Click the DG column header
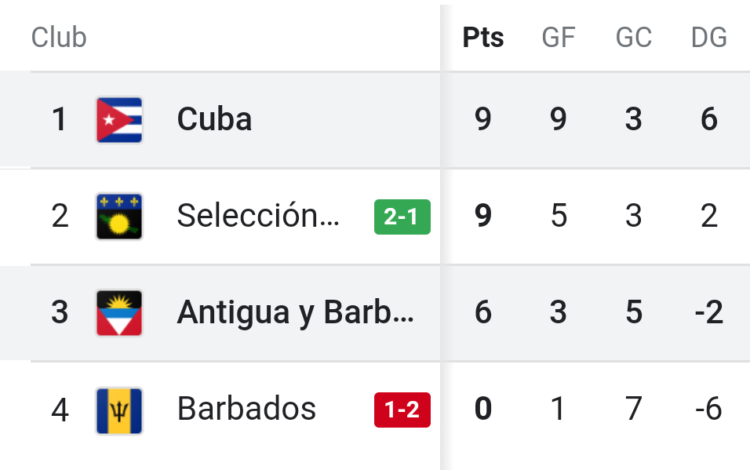 [x=709, y=38]
